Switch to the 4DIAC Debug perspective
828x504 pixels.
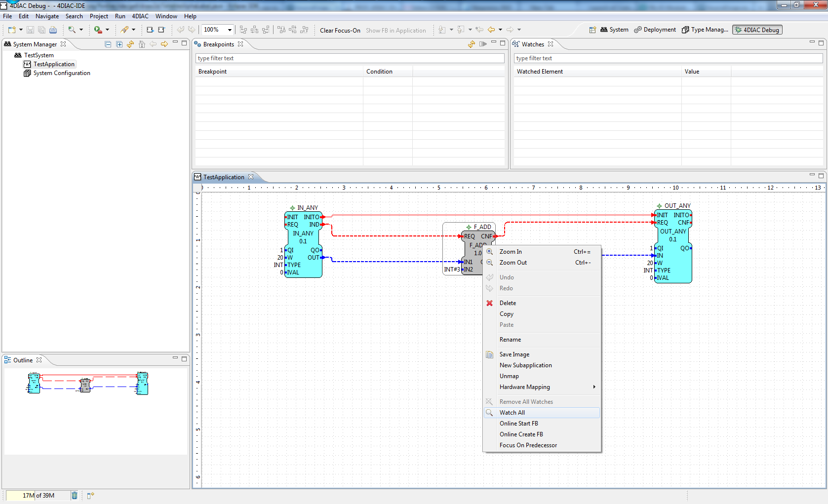757,30
